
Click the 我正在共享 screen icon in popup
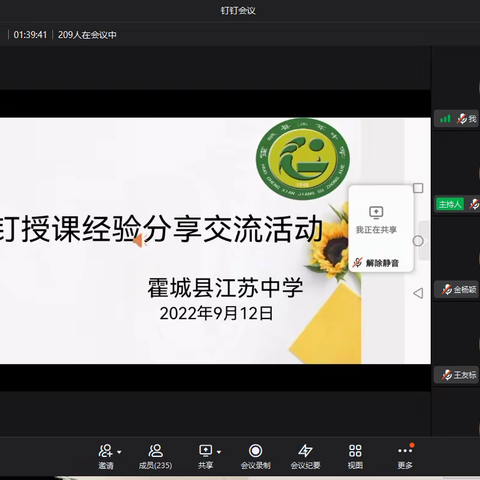click(376, 213)
